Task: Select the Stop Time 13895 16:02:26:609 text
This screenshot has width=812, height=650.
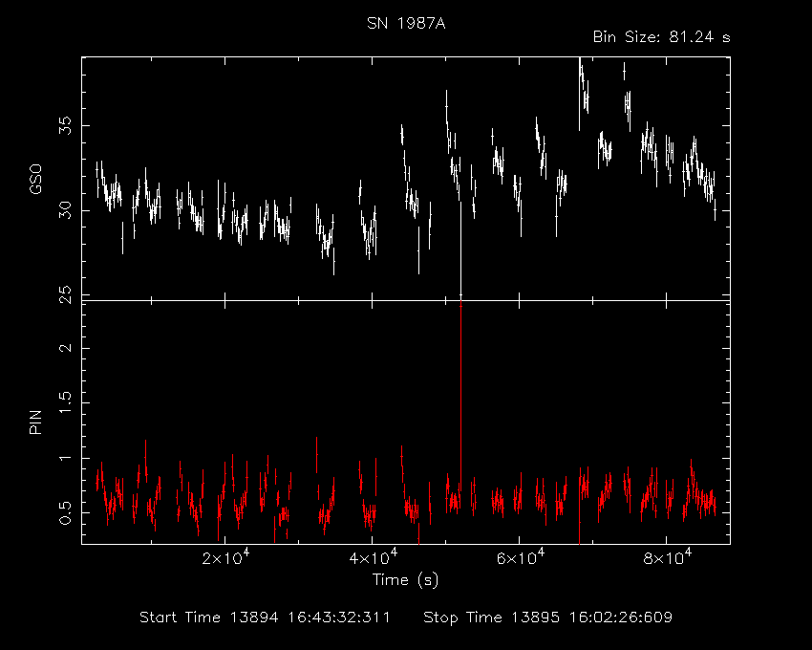Action: pyautogui.click(x=548, y=617)
